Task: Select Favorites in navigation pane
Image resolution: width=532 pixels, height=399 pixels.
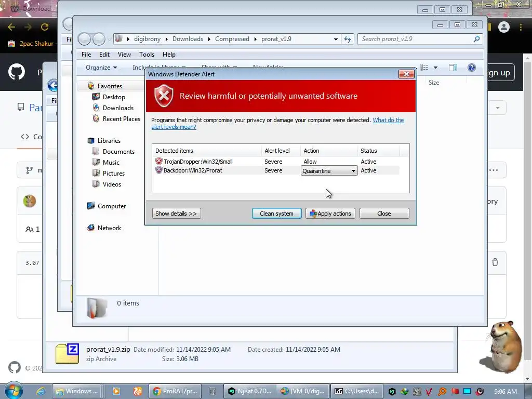Action: (110, 86)
